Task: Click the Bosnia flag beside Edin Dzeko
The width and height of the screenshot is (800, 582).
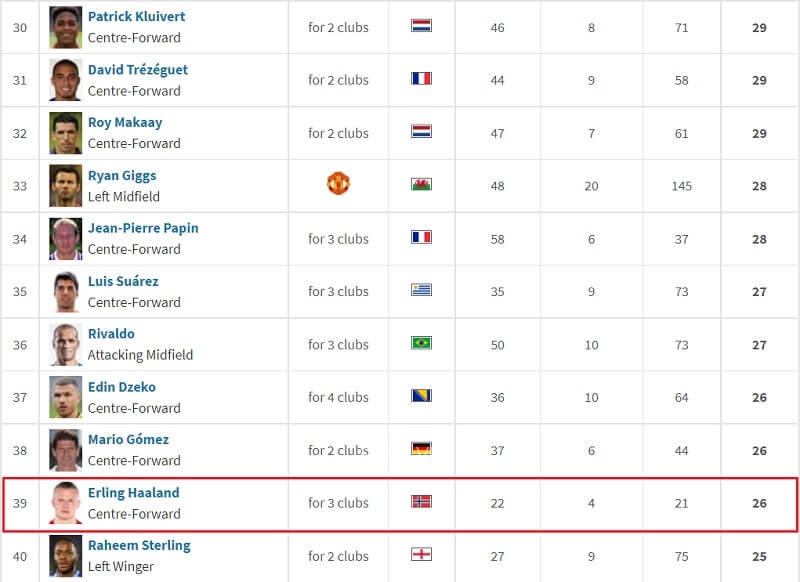Action: [x=421, y=397]
